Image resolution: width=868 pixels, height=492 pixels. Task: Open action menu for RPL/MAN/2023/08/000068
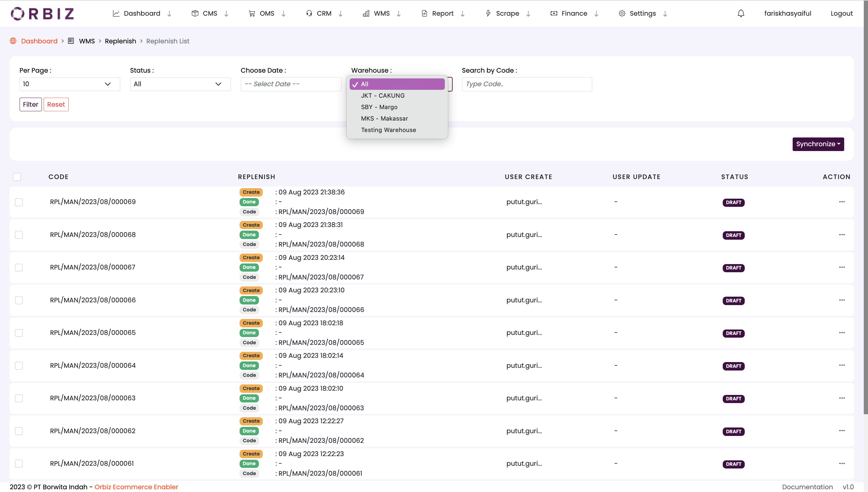(x=842, y=235)
